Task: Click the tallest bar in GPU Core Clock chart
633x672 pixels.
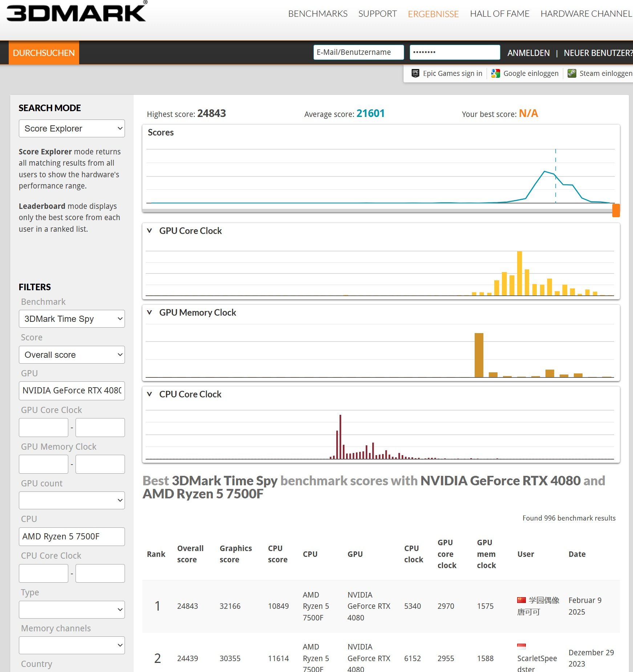Action: (x=520, y=273)
